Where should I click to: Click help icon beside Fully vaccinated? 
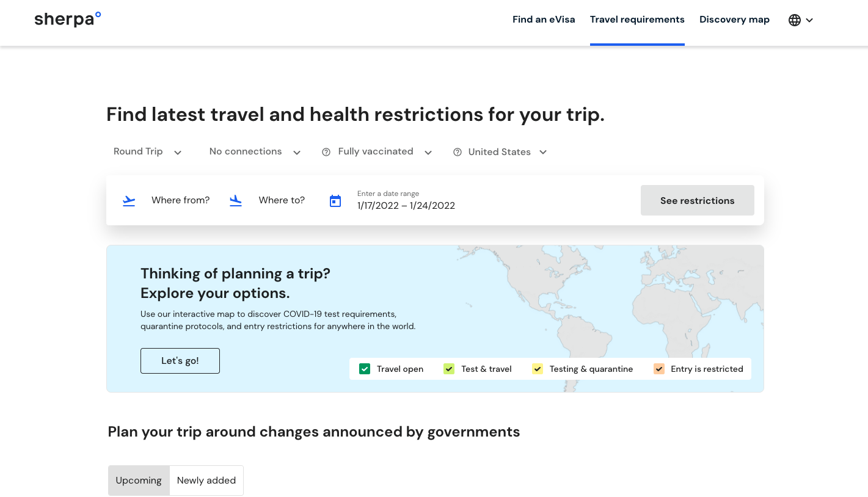click(x=326, y=152)
